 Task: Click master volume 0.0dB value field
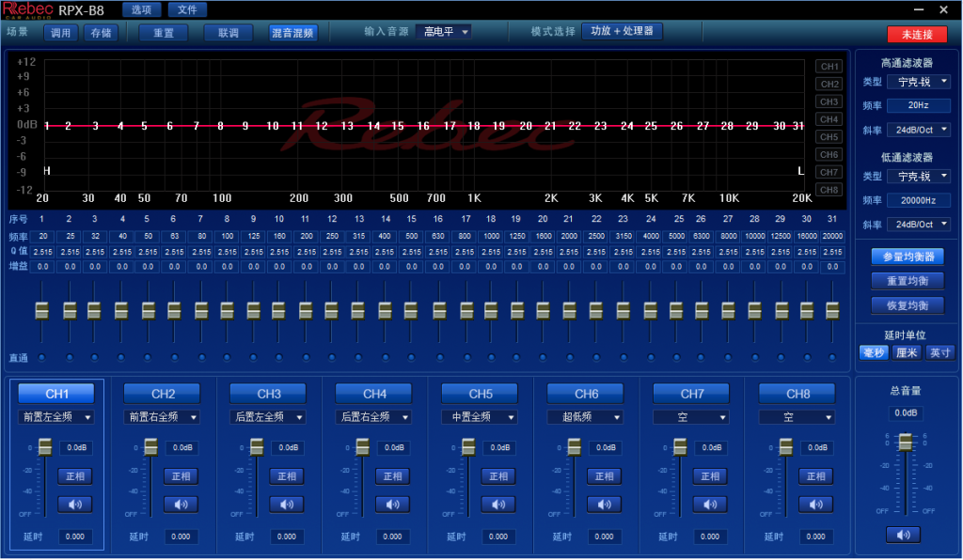point(906,413)
